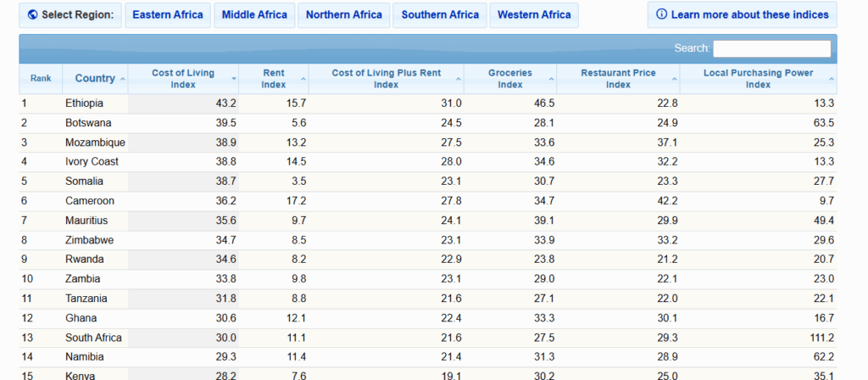
Task: Switch to the Middle Africa region
Action: click(253, 15)
